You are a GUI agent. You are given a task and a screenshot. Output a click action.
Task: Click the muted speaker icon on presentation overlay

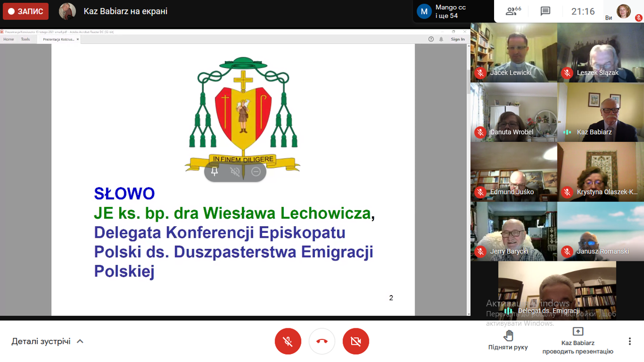[235, 171]
